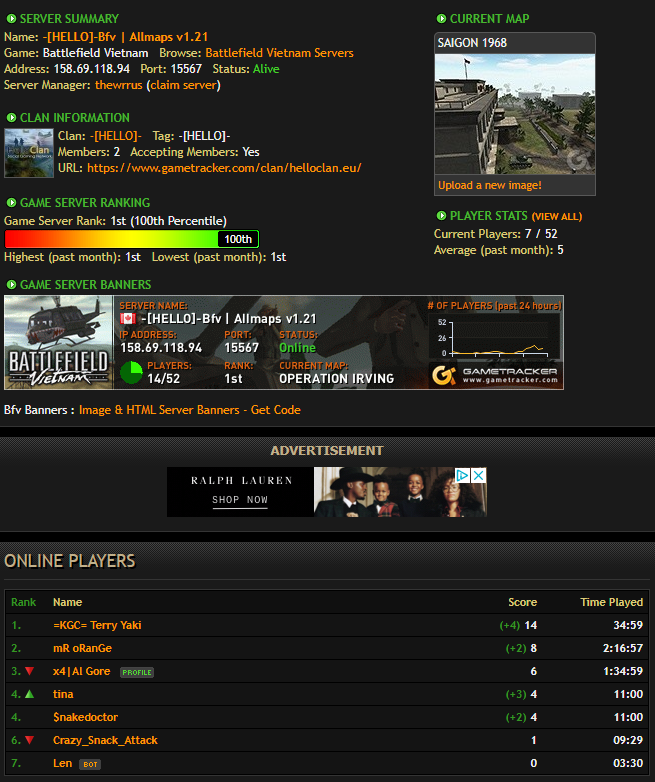Click the port value 15567 in summary
The image size is (655, 782).
[186, 69]
